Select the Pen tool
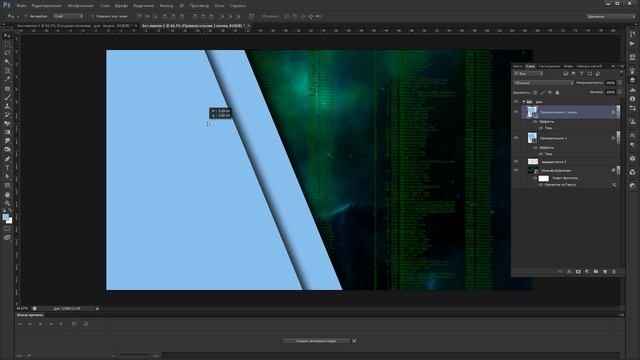This screenshot has height=360, width=640. pyautogui.click(x=7, y=159)
